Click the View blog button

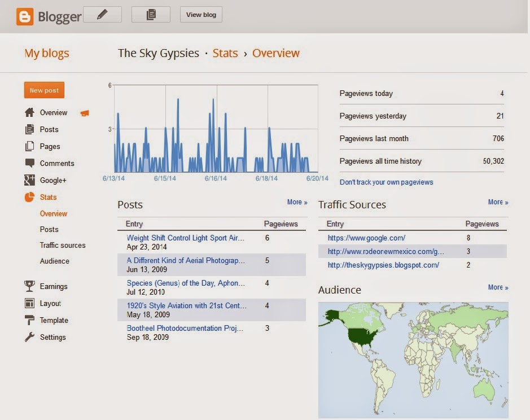pyautogui.click(x=201, y=15)
